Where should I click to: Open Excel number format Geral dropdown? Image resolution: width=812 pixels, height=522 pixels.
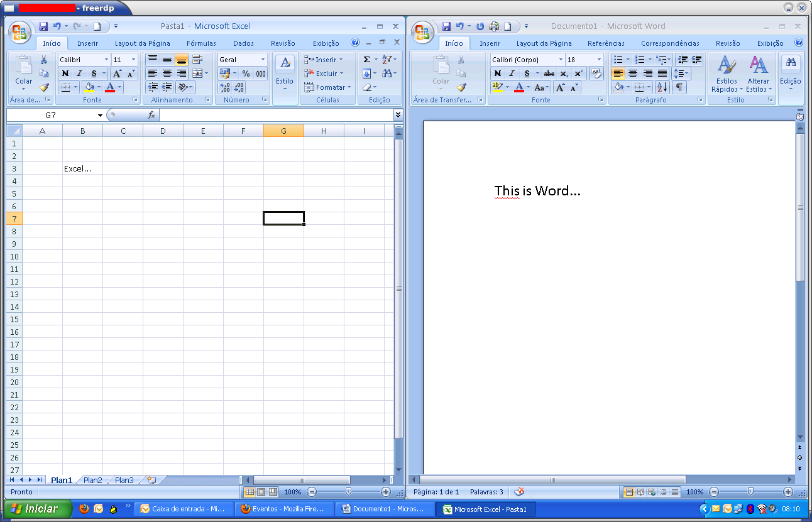pos(263,60)
